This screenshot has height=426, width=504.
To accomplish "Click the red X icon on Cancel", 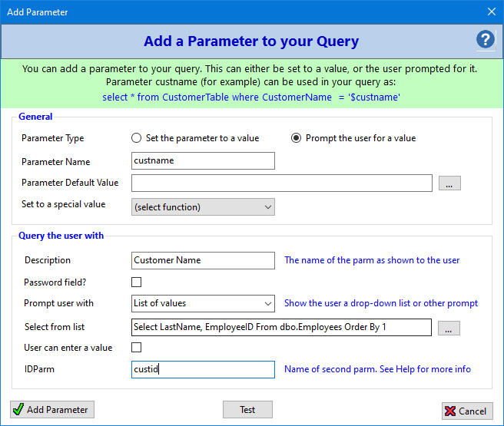I will [450, 411].
